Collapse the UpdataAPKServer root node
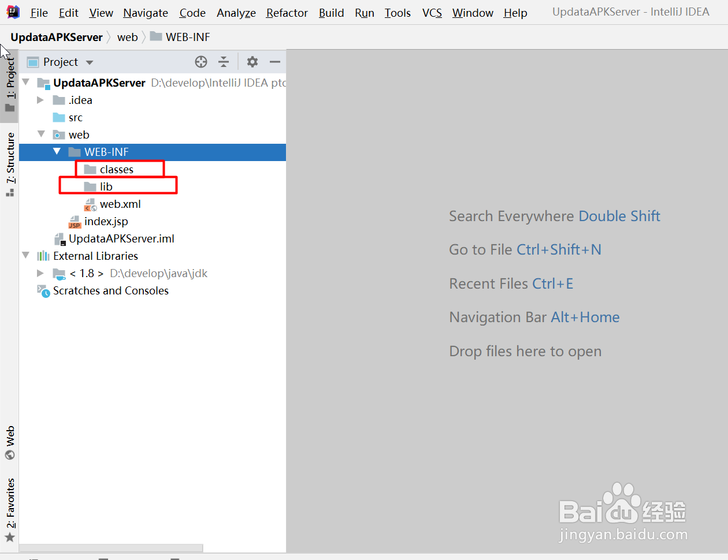Image resolution: width=728 pixels, height=560 pixels. (26, 83)
